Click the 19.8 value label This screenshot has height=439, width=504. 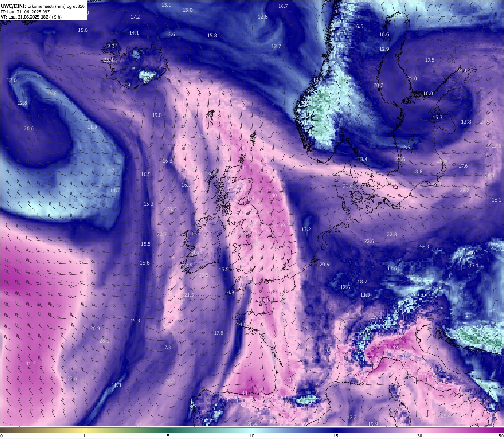(210, 174)
